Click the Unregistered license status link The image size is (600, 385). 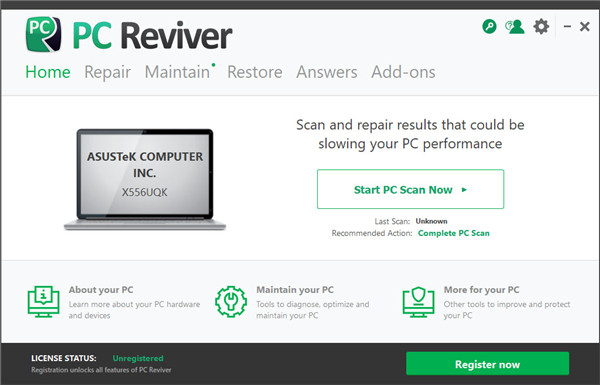pyautogui.click(x=138, y=358)
